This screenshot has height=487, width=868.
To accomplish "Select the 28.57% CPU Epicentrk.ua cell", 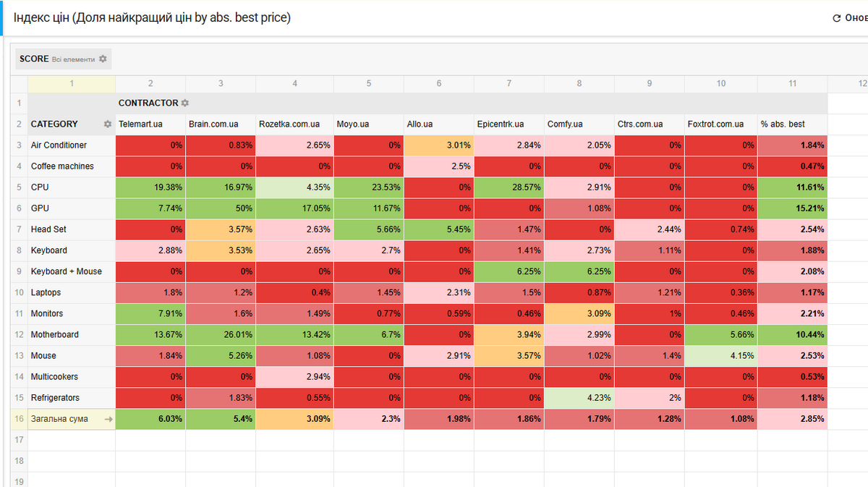I will 509,187.
